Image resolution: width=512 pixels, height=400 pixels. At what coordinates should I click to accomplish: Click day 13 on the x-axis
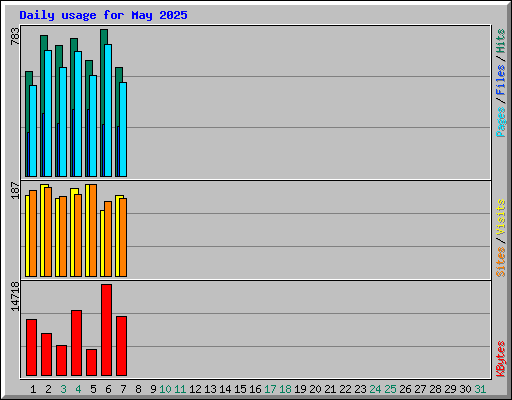click(210, 389)
